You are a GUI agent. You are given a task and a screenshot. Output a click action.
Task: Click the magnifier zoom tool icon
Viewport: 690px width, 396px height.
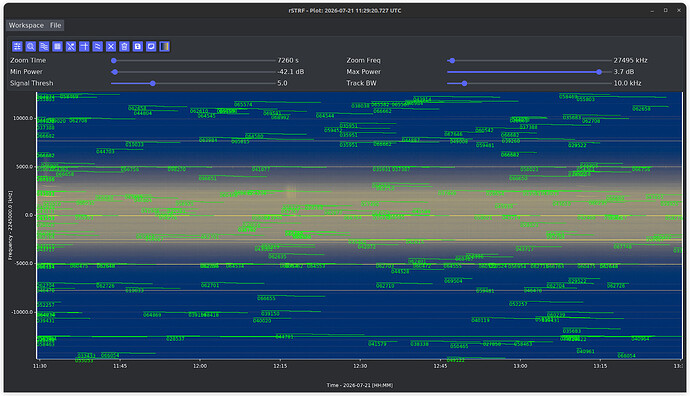click(30, 47)
